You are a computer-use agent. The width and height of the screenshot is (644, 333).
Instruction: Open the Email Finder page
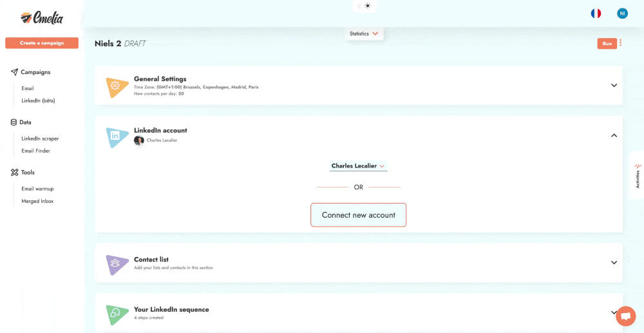pyautogui.click(x=35, y=151)
